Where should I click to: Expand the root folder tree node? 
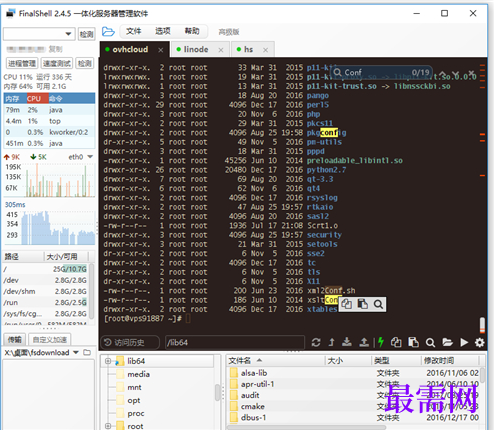point(108,426)
